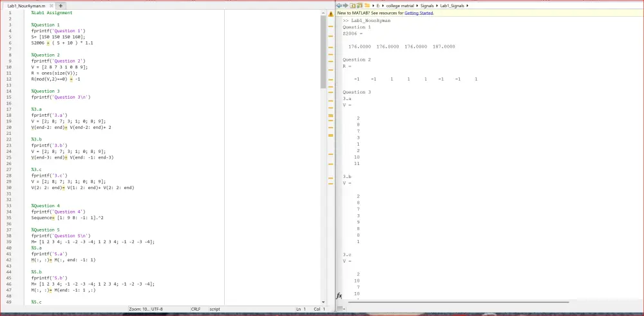Expand the arrow after drive E:

coord(383,6)
